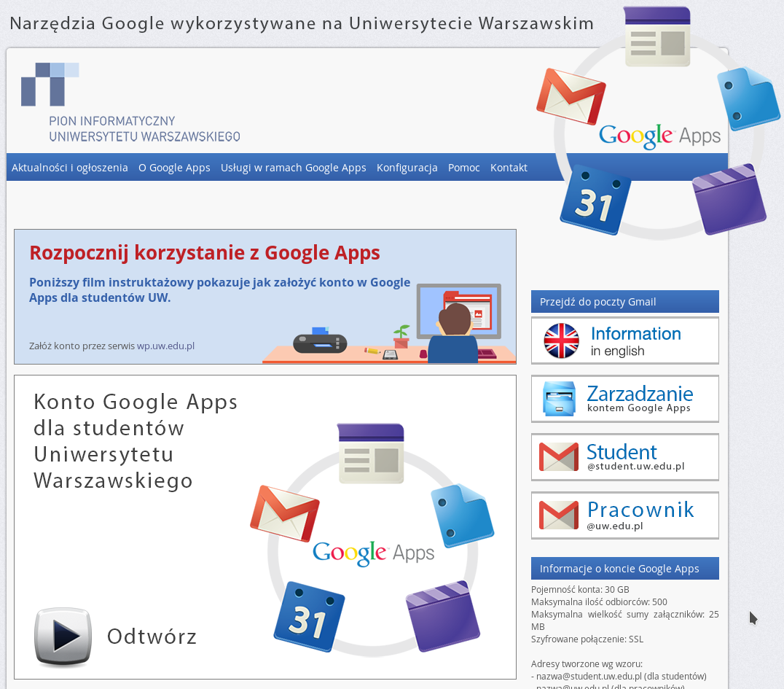Open Zarządzanie kontem Google Apps button
The image size is (784, 689).
[x=625, y=399]
